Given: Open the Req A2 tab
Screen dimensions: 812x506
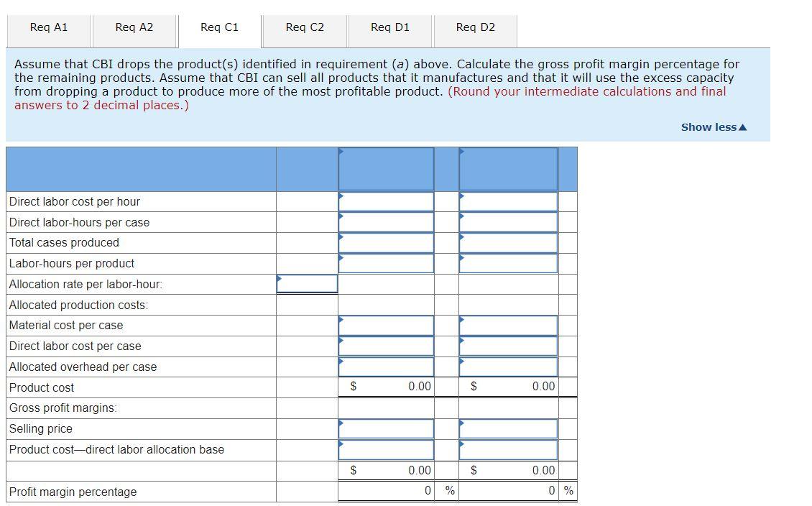Looking at the screenshot, I should coord(133,27).
